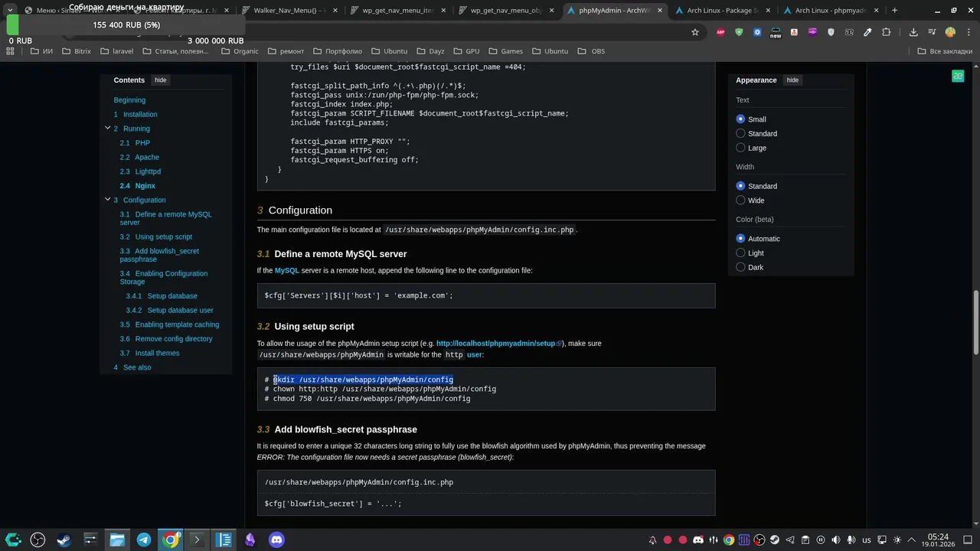Open the apps grid in bookmarks bar

click(10, 51)
